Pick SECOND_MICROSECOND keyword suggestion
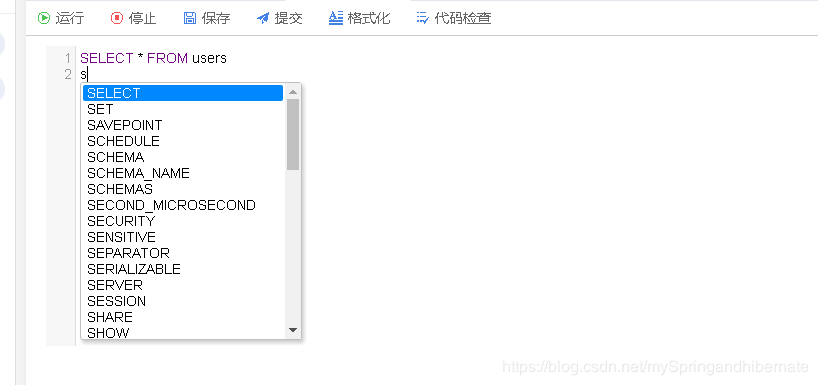This screenshot has height=385, width=818. [183, 205]
